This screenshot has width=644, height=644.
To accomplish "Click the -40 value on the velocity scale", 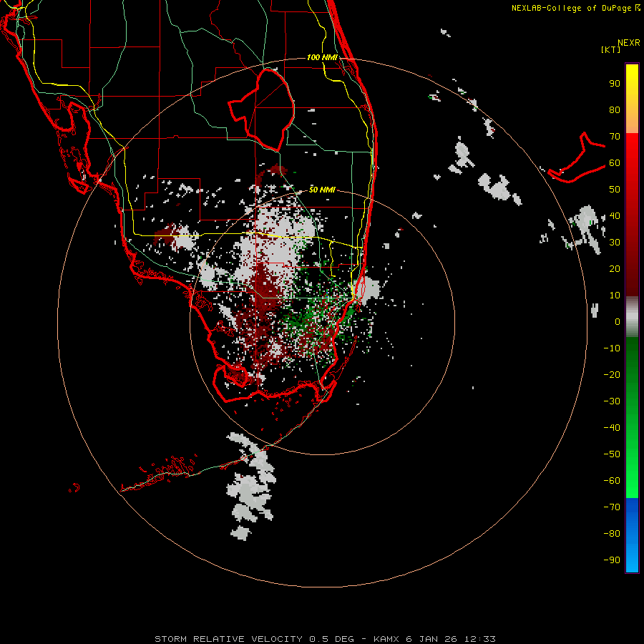I will pyautogui.click(x=612, y=428).
